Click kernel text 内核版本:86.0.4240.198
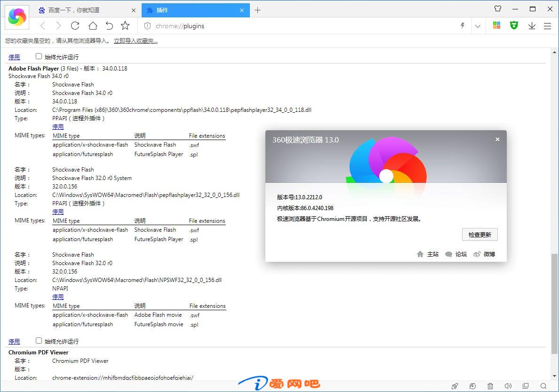This screenshot has width=559, height=392. [x=305, y=208]
